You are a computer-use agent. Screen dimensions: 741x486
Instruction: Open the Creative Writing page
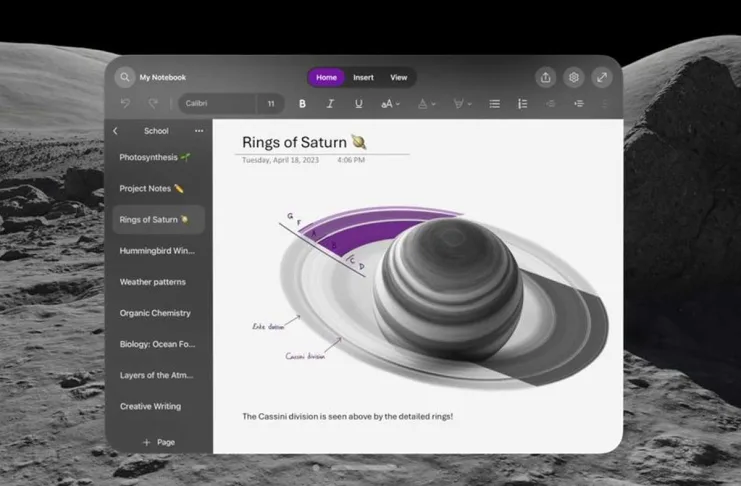click(x=159, y=407)
